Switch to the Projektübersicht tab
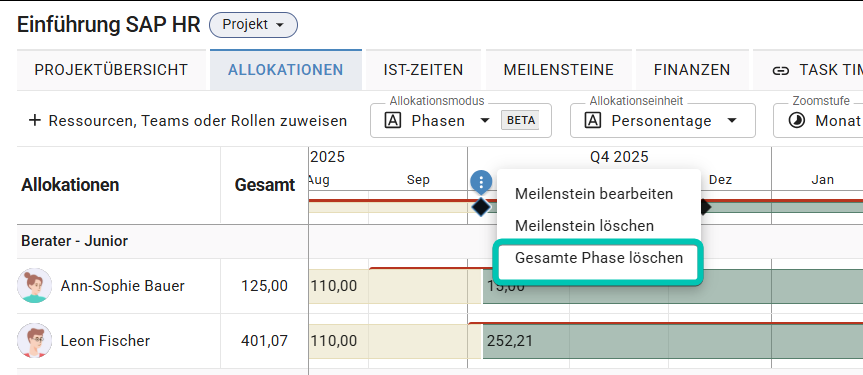Viewport: 863px width, 375px height. (x=111, y=70)
